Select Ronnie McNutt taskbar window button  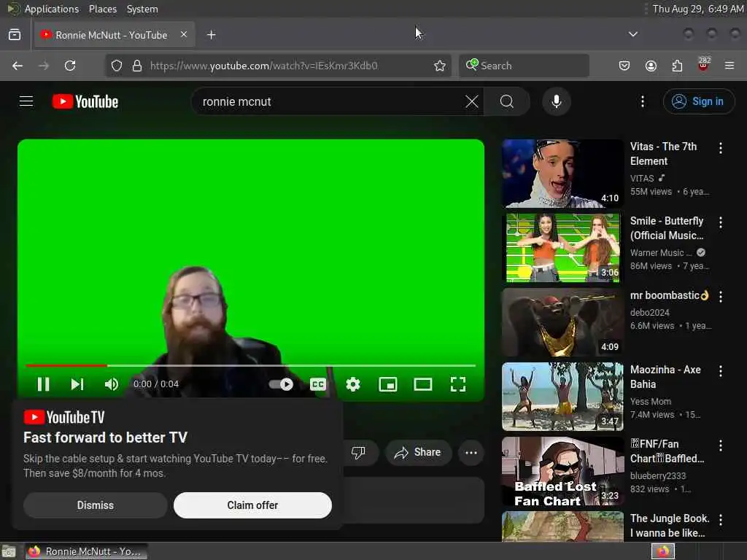86,551
